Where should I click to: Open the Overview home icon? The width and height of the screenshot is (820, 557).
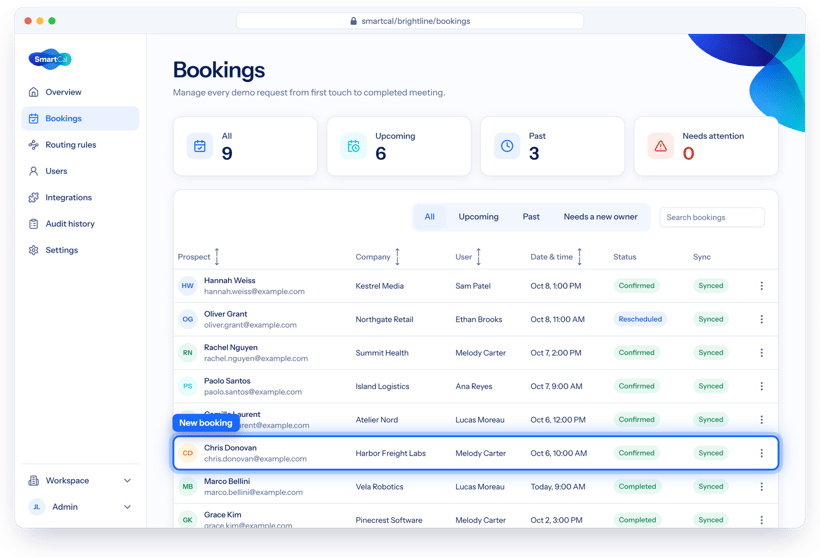click(33, 92)
